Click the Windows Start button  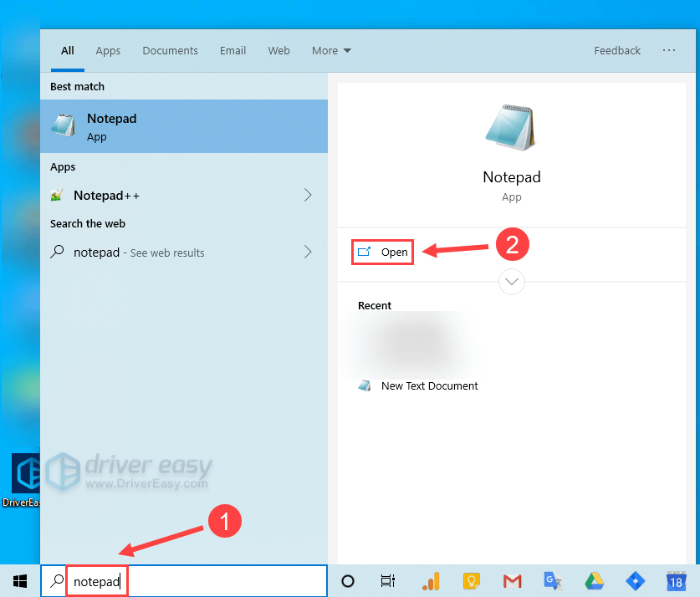18,581
